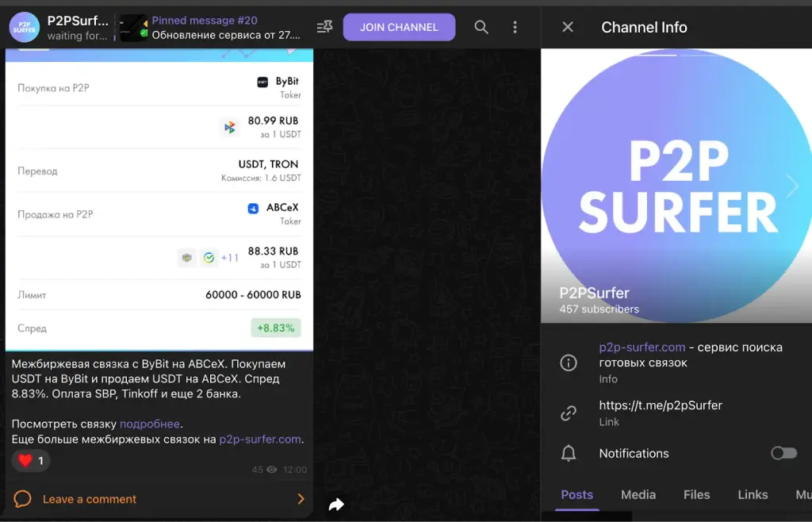Image resolution: width=812 pixels, height=522 pixels.
Task: Click the Покупка на P2P label
Action: point(53,88)
